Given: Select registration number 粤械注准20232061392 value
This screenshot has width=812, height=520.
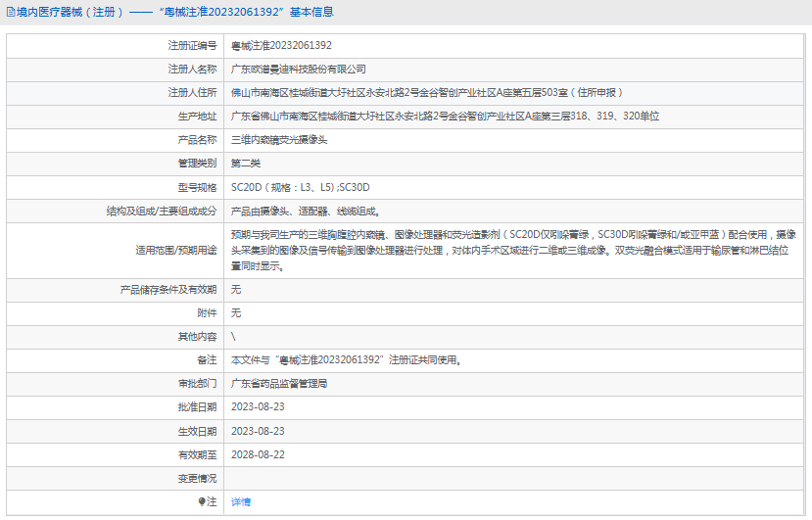Looking at the screenshot, I should (281, 46).
